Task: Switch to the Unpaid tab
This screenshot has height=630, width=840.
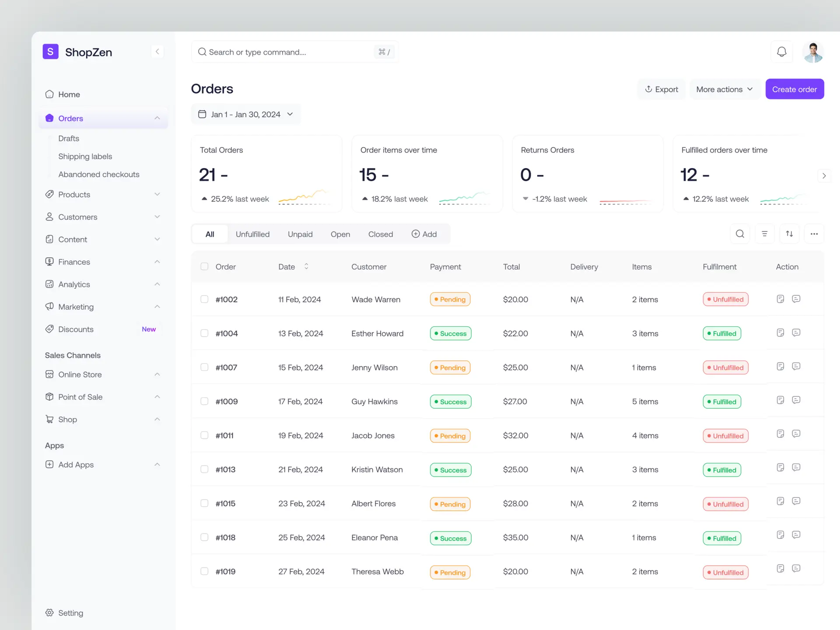Action: 300,234
